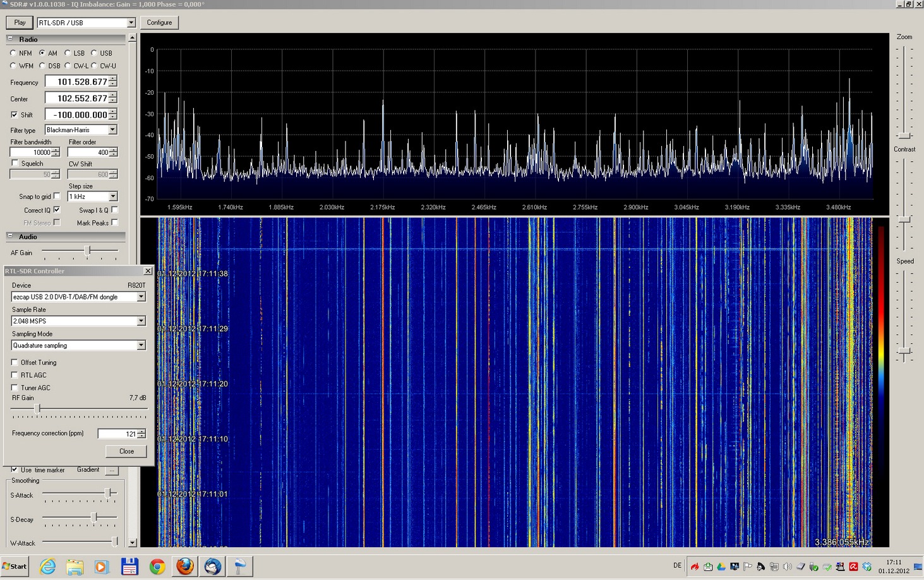Open the Step size dropdown
The height and width of the screenshot is (580, 924).
[112, 196]
